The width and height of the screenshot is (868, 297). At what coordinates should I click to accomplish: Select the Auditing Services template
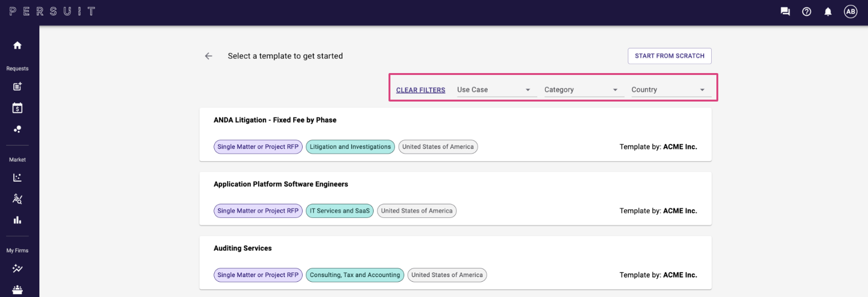point(243,248)
